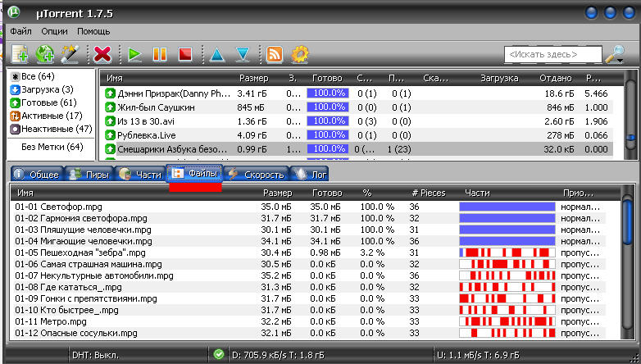This screenshot has height=364, width=641.
Task: Select the Смешарики Азбука torrent row
Action: point(357,149)
